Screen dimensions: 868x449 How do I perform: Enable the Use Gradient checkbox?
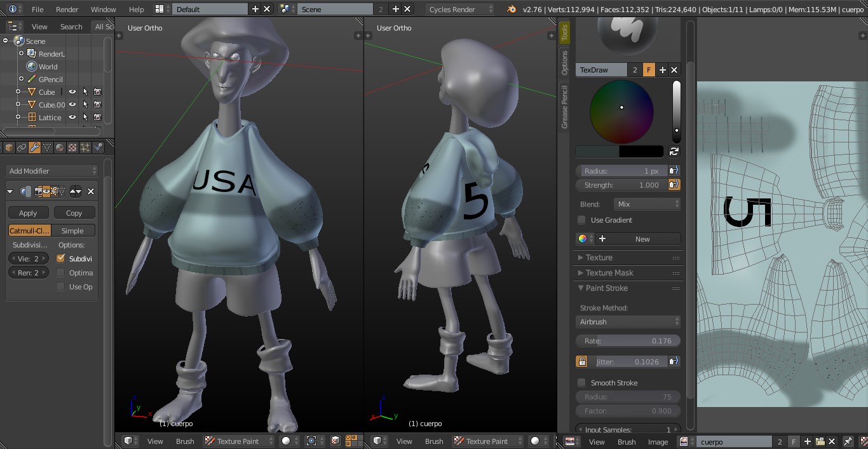click(x=581, y=219)
